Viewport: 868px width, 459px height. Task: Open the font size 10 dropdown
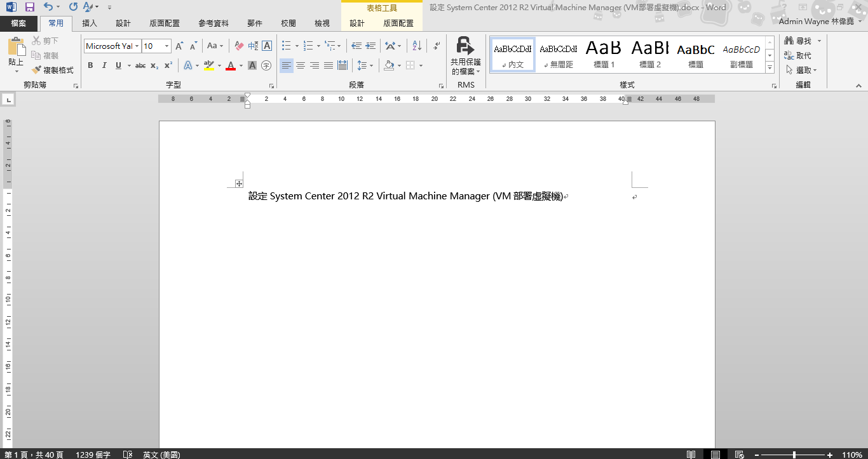(x=167, y=46)
